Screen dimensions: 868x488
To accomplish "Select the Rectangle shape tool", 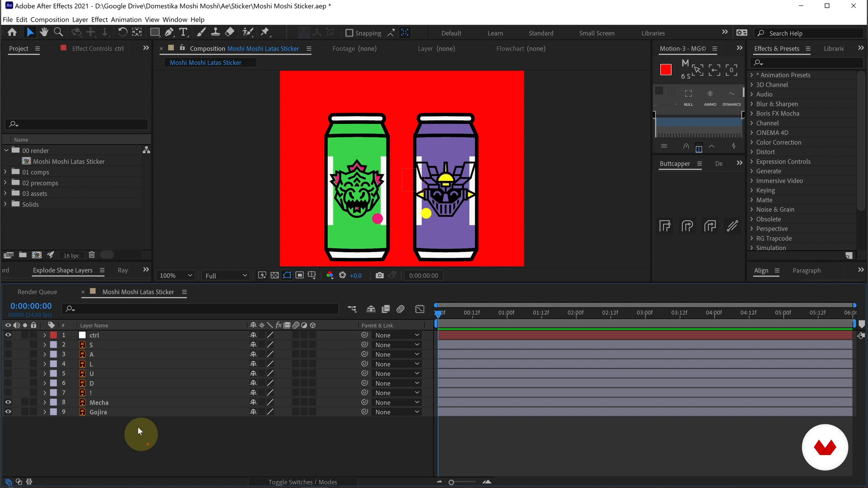I will pos(155,32).
